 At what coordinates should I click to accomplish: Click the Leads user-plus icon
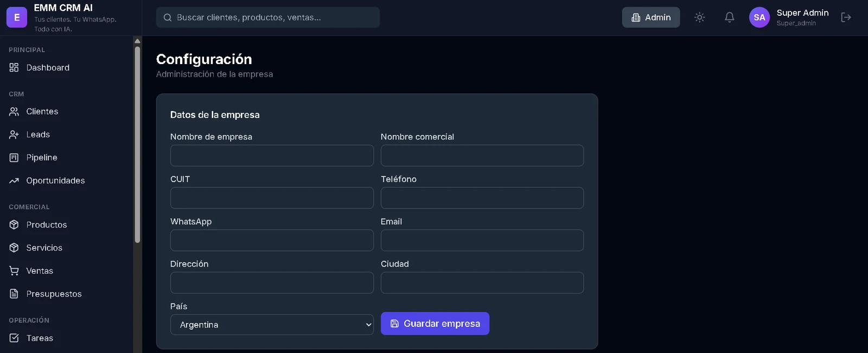click(x=14, y=134)
